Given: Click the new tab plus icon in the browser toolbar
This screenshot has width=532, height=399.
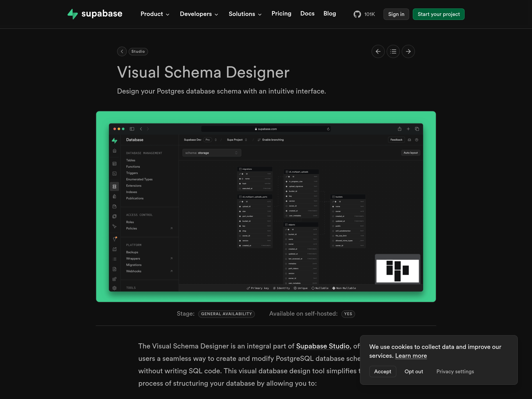Looking at the screenshot, I should (x=408, y=129).
